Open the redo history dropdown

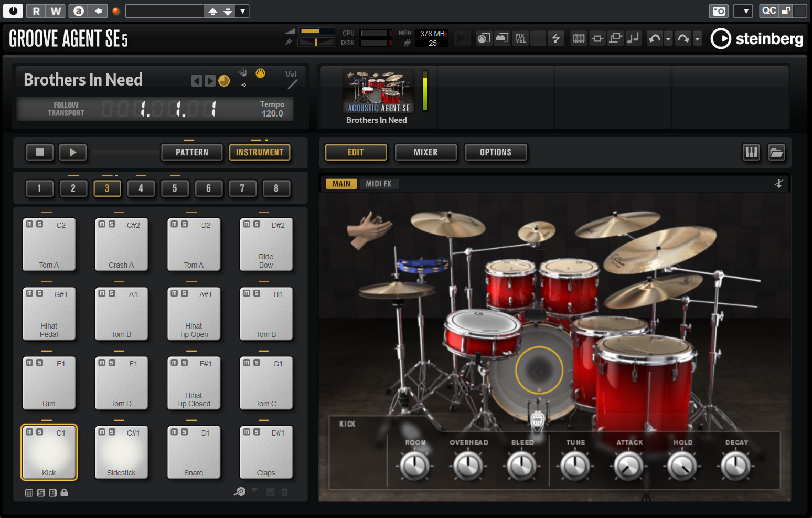pos(697,38)
